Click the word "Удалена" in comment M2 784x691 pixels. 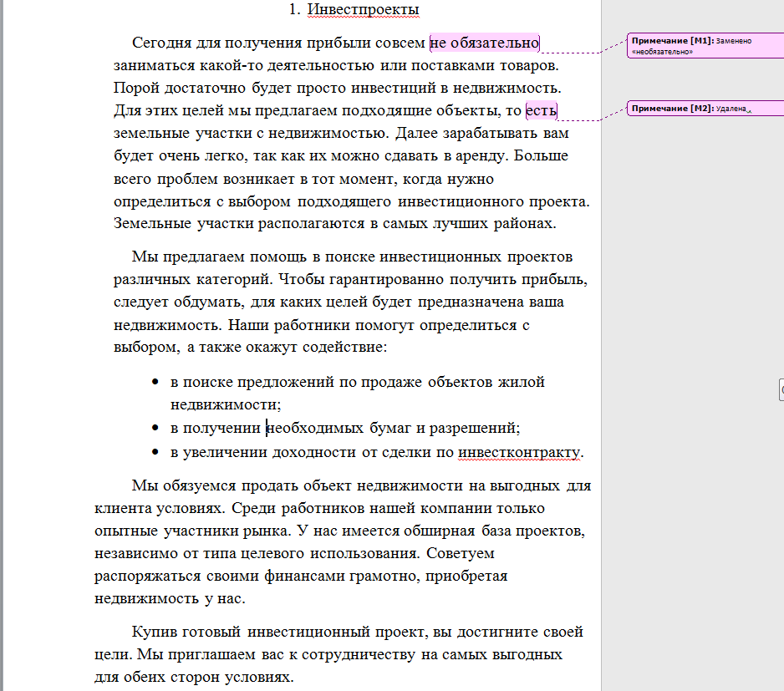point(731,109)
